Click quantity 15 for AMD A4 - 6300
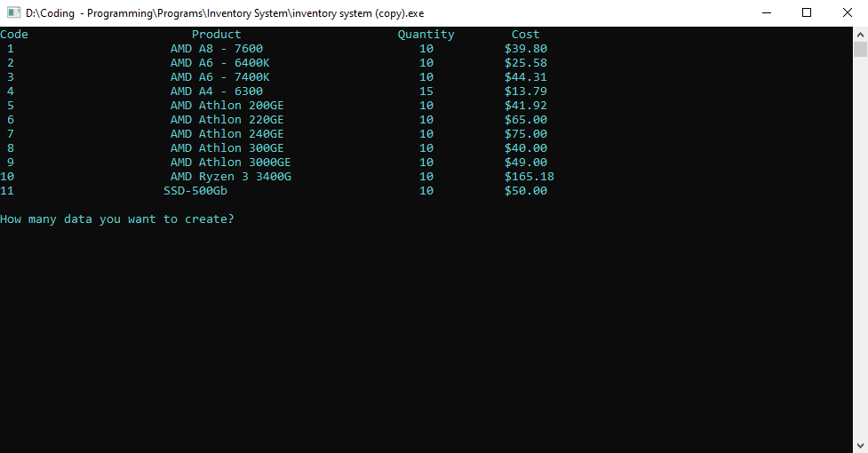 click(x=426, y=91)
